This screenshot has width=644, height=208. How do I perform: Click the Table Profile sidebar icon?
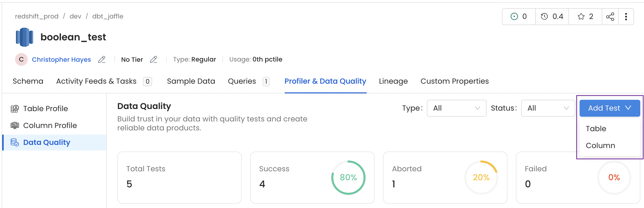(15, 108)
